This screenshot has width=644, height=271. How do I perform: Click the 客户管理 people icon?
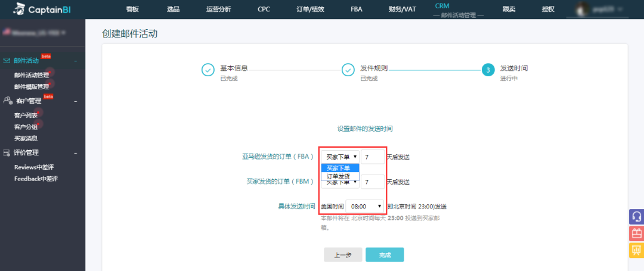pyautogui.click(x=7, y=100)
